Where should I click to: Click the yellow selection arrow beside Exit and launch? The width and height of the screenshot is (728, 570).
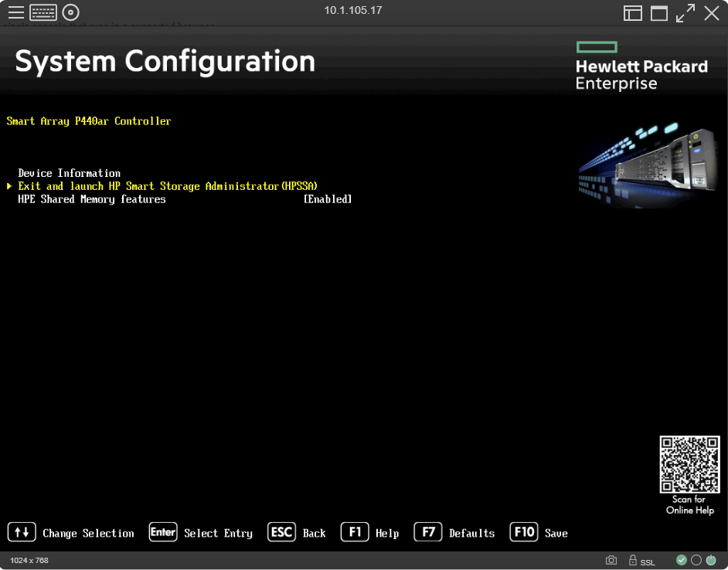coord(9,186)
